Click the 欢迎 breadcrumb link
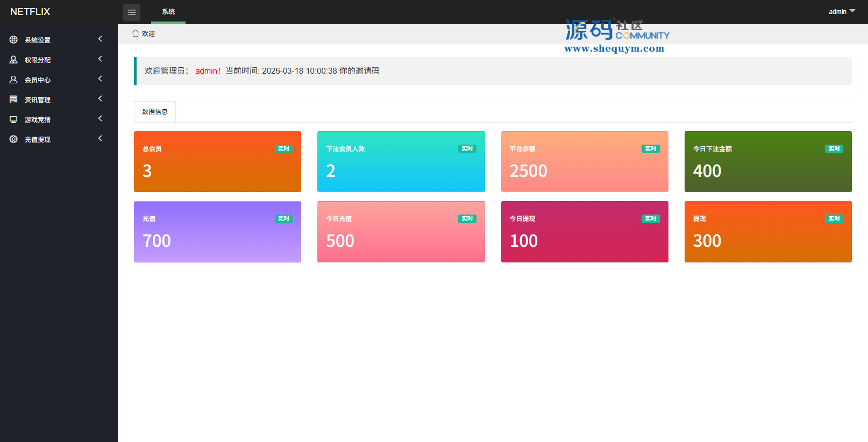 148,34
